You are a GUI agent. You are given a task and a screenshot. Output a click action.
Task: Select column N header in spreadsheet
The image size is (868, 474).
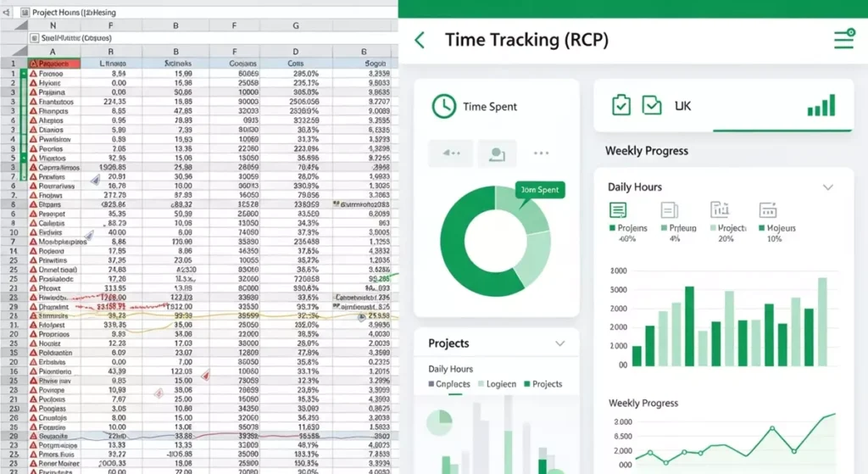tap(53, 25)
